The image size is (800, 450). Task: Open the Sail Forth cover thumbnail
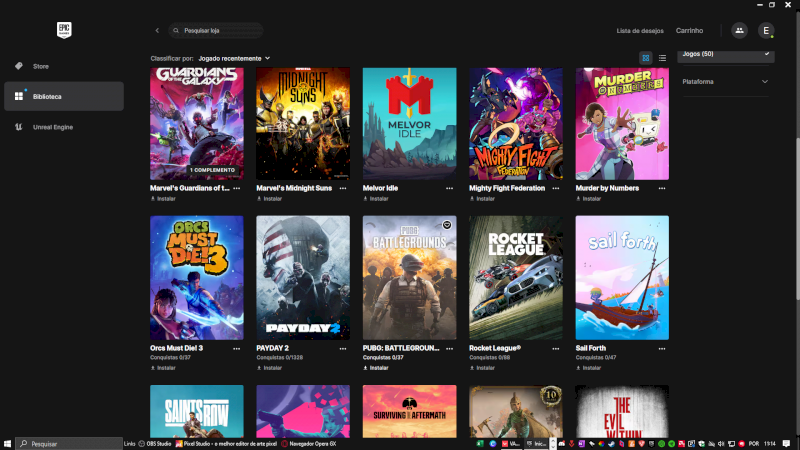pos(622,278)
